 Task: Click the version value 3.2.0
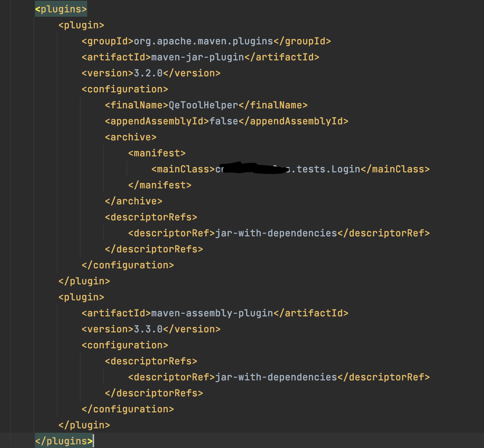tap(148, 73)
